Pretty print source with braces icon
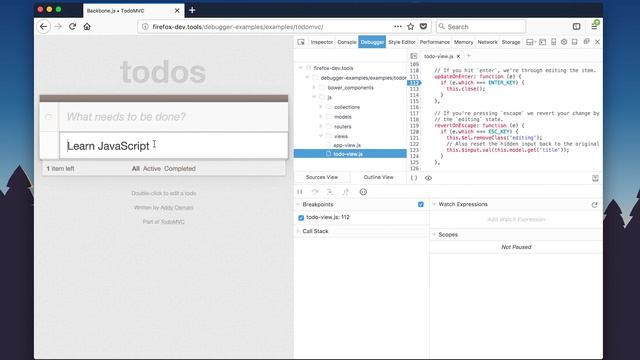Image resolution: width=640 pixels, height=360 pixels. [x=414, y=178]
